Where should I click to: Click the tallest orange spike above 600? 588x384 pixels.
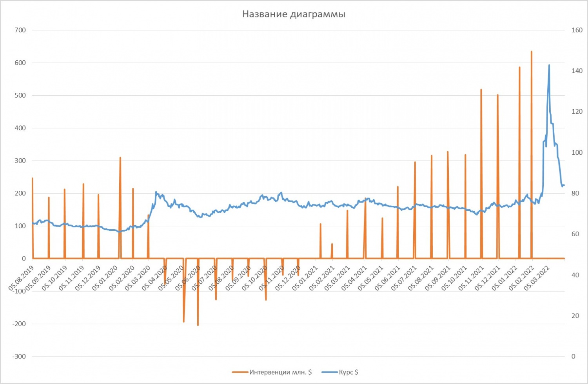click(532, 52)
